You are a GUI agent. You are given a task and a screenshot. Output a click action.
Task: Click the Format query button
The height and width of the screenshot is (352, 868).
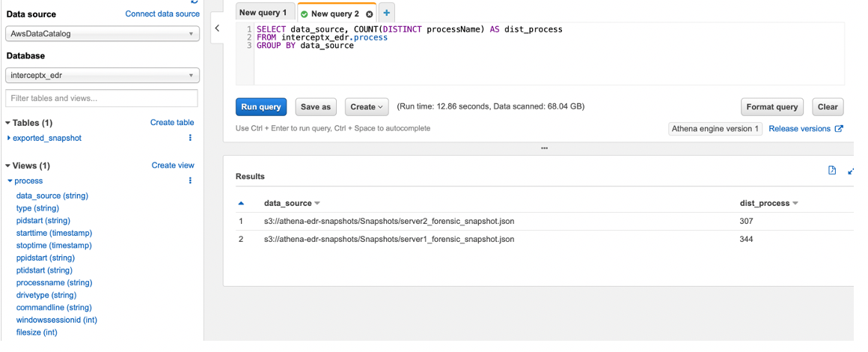coord(771,107)
